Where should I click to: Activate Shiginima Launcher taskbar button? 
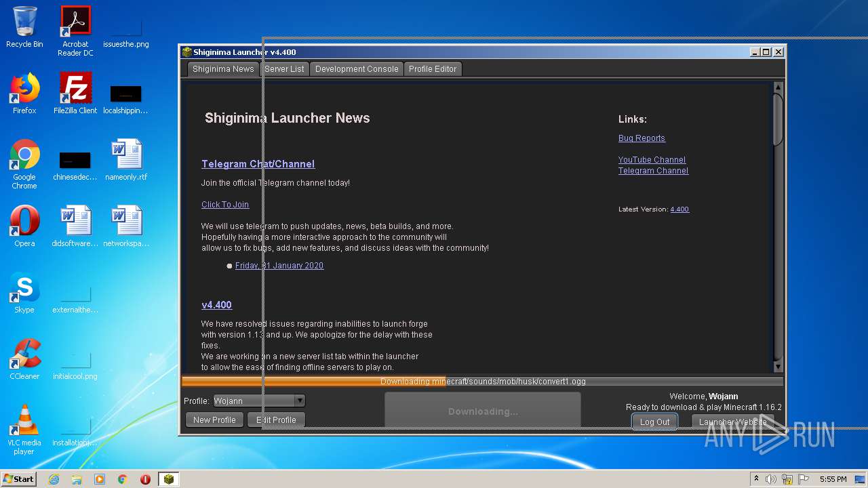click(x=169, y=479)
